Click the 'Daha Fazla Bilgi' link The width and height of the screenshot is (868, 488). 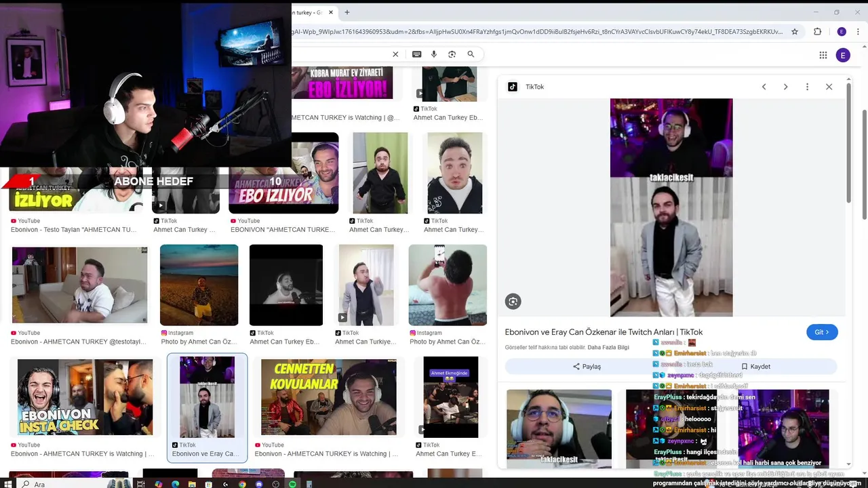tap(608, 347)
